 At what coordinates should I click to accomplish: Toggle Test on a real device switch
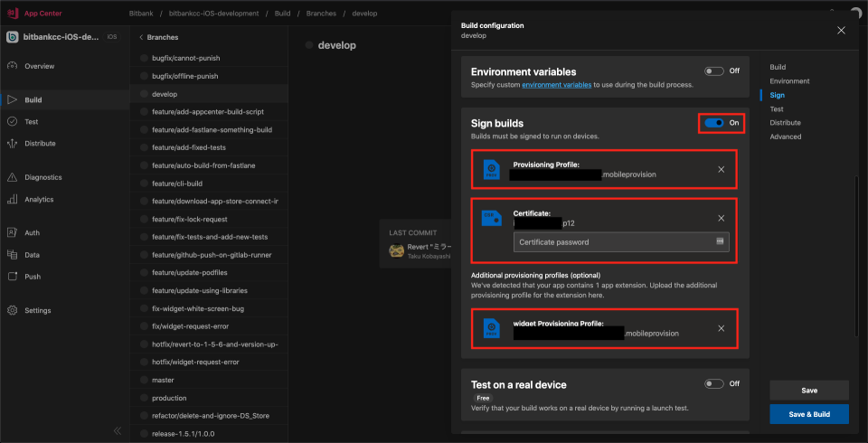click(x=714, y=383)
